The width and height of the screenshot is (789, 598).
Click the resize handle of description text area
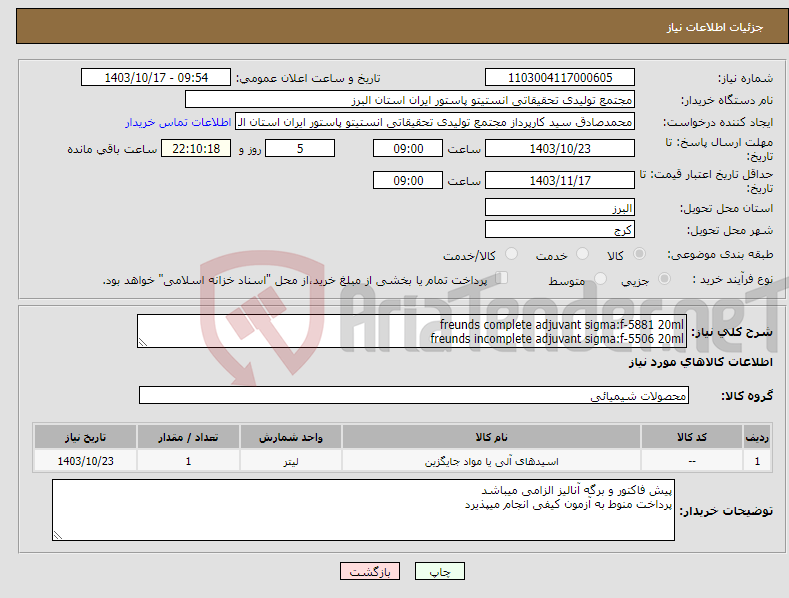(x=143, y=342)
